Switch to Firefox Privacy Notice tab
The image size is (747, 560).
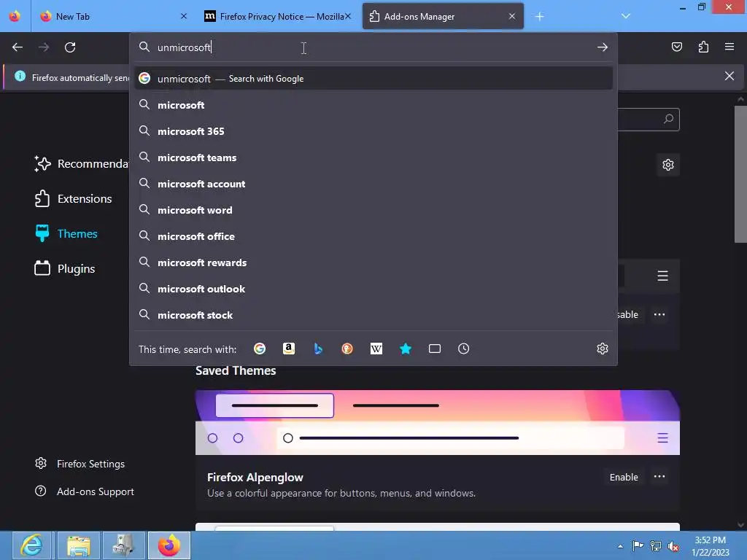click(276, 16)
